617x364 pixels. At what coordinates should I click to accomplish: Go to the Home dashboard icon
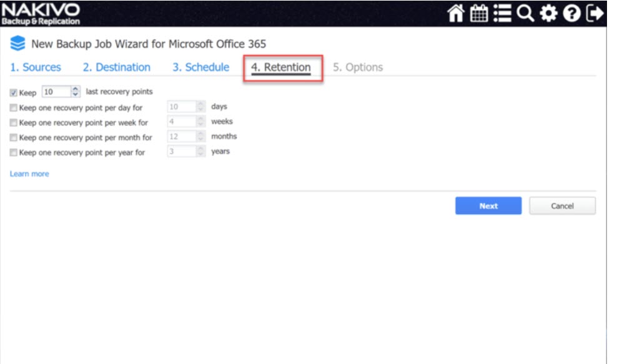click(457, 14)
